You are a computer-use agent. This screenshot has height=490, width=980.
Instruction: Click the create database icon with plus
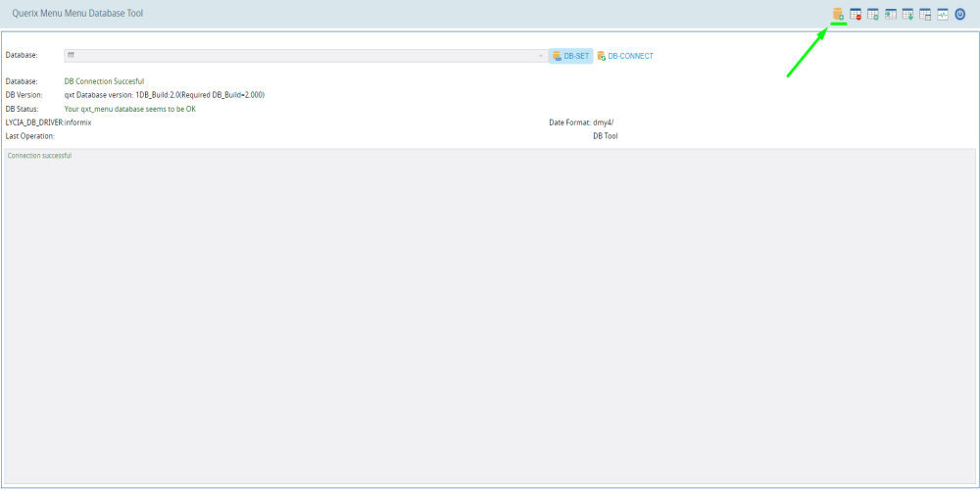click(838, 15)
